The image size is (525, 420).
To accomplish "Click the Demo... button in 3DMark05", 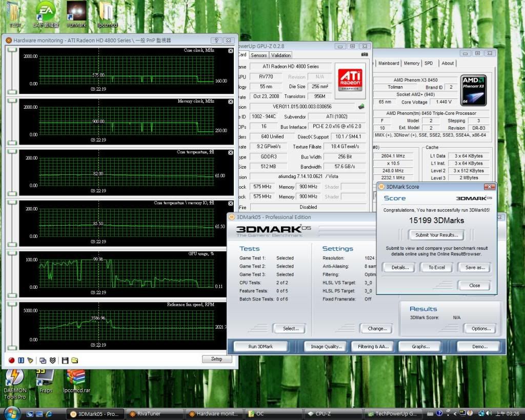I will coord(479,346).
